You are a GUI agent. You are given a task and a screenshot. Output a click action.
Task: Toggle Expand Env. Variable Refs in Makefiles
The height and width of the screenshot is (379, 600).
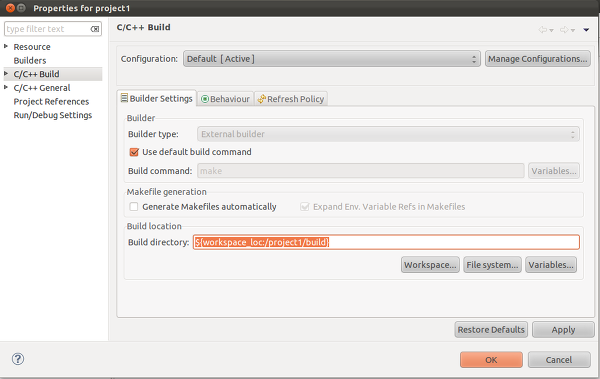coord(305,207)
